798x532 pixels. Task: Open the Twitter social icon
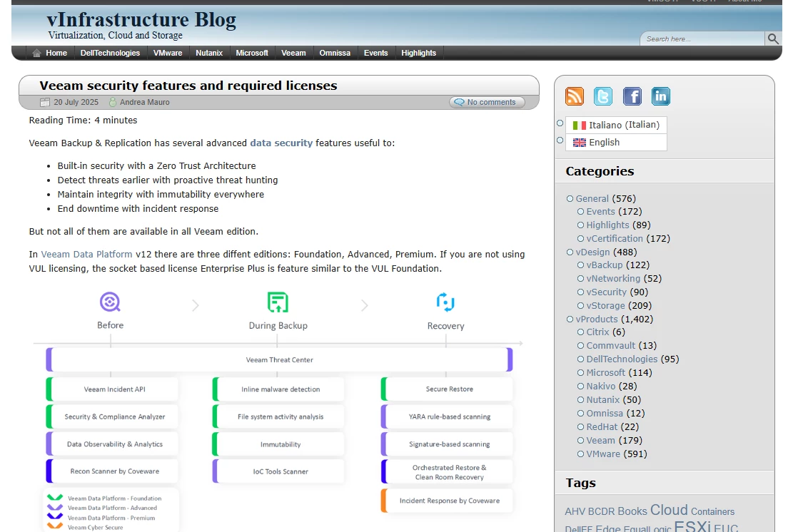pyautogui.click(x=603, y=96)
